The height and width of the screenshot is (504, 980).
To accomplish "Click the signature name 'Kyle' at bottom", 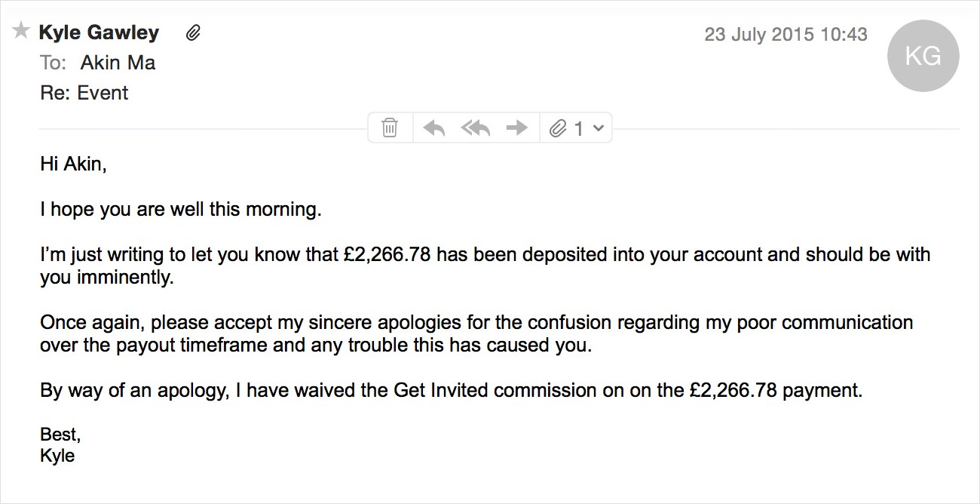I will (57, 456).
